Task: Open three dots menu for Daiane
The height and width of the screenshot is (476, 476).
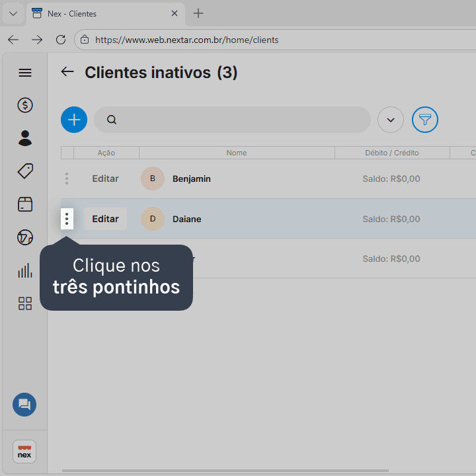Action: 67,219
